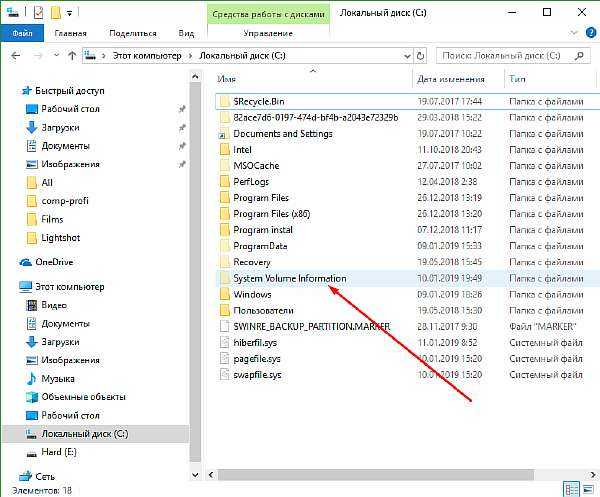Select the Program instal folder

click(263, 230)
